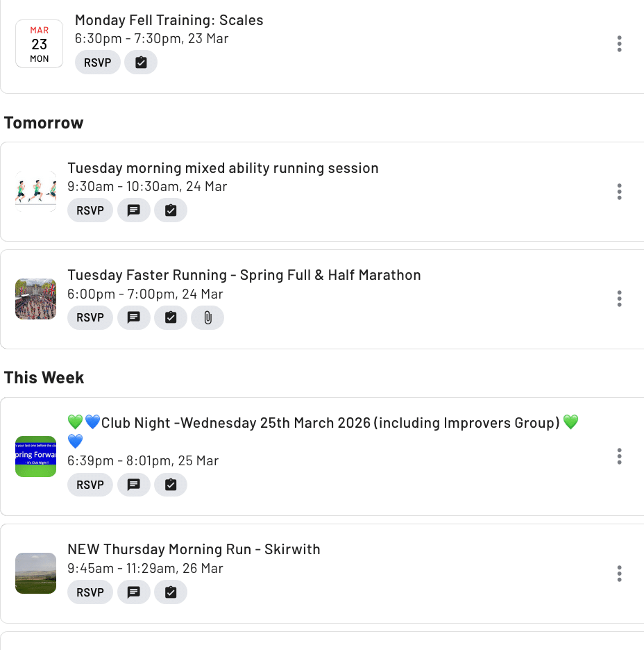Open attendance checklist for Club Night event
644x650 pixels.
171,485
